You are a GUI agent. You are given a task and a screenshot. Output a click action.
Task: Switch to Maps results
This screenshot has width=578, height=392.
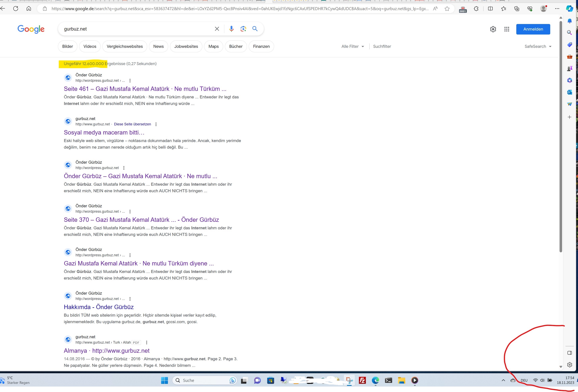tap(213, 46)
